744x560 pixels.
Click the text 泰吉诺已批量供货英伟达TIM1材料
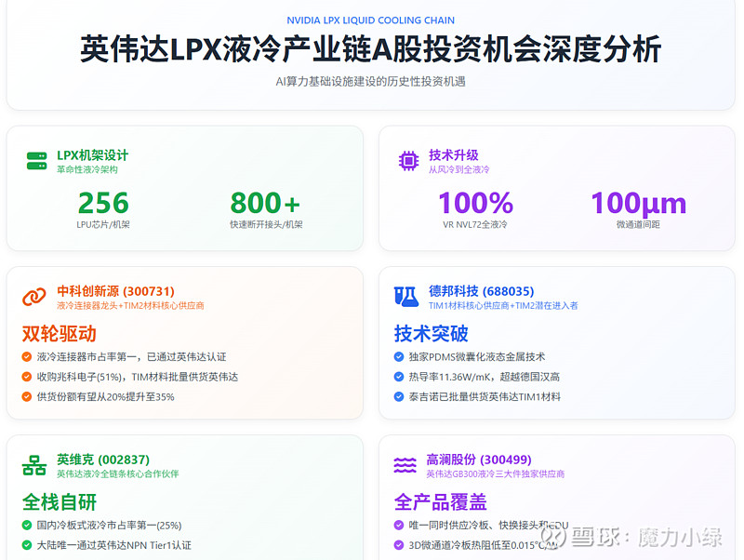[x=485, y=397]
